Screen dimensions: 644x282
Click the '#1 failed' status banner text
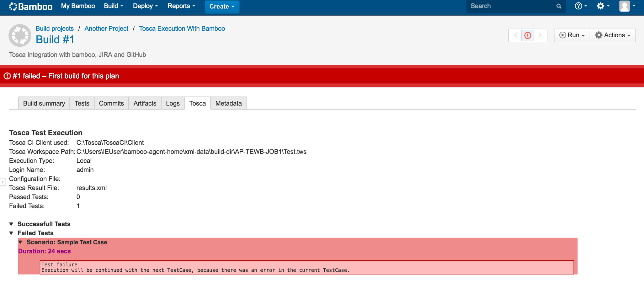coord(66,76)
